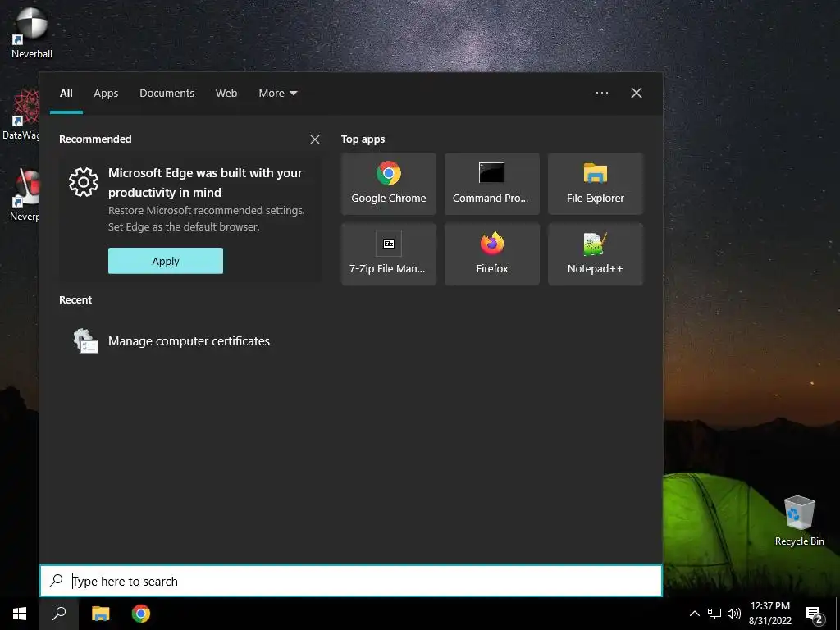Click the Top apps heading

coord(363,139)
